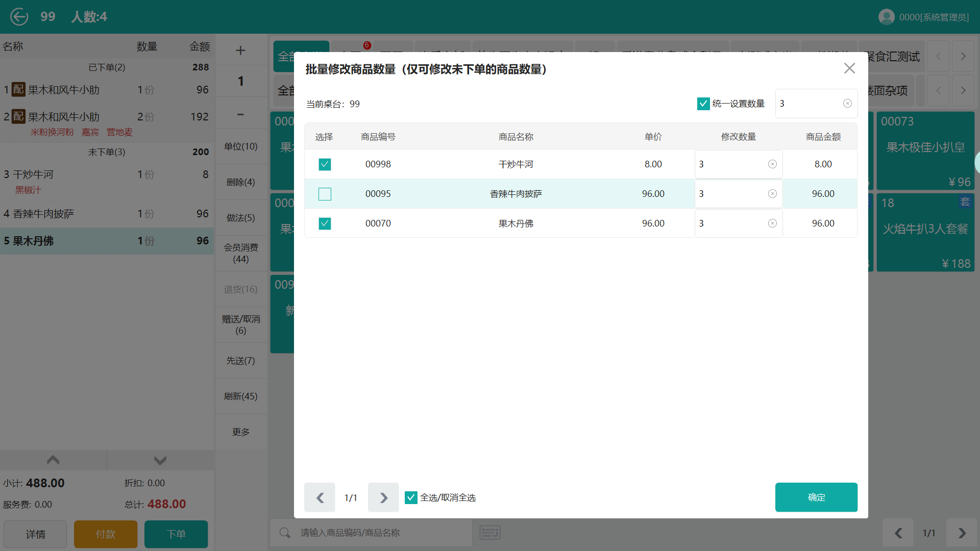
Task: Click the back arrow icon in header
Action: point(19,17)
